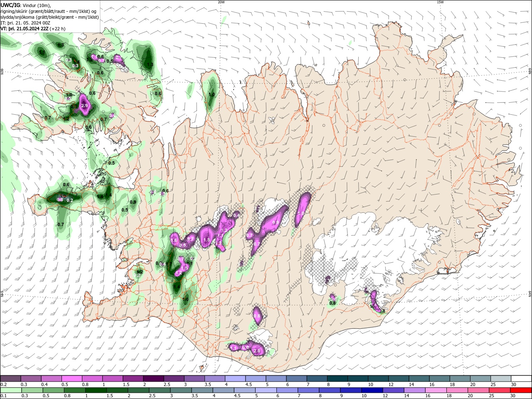Select the top-row swatch between 0.3 and 0.4

click(31, 379)
